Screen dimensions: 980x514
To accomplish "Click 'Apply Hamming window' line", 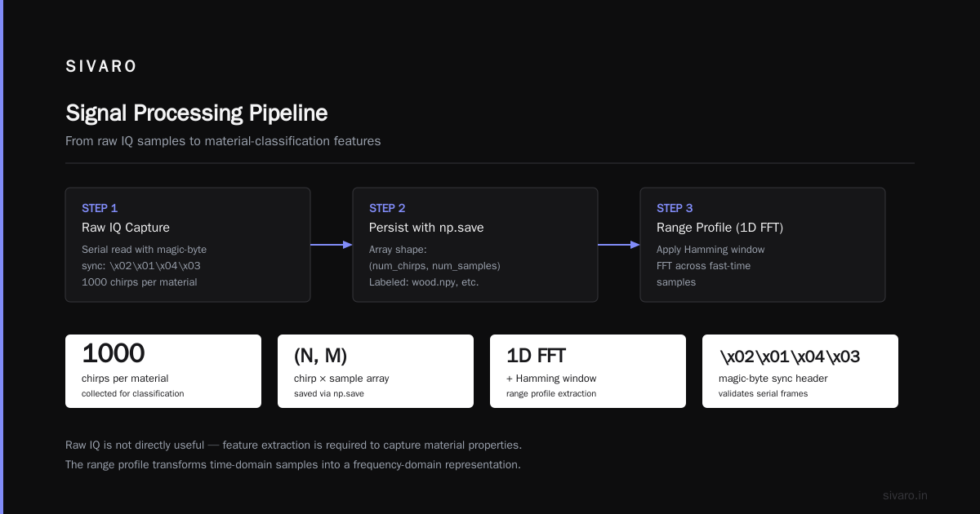I will [x=710, y=250].
